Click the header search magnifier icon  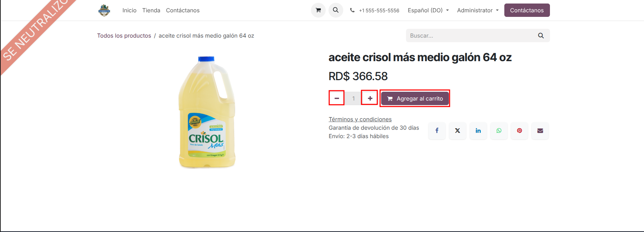336,10
